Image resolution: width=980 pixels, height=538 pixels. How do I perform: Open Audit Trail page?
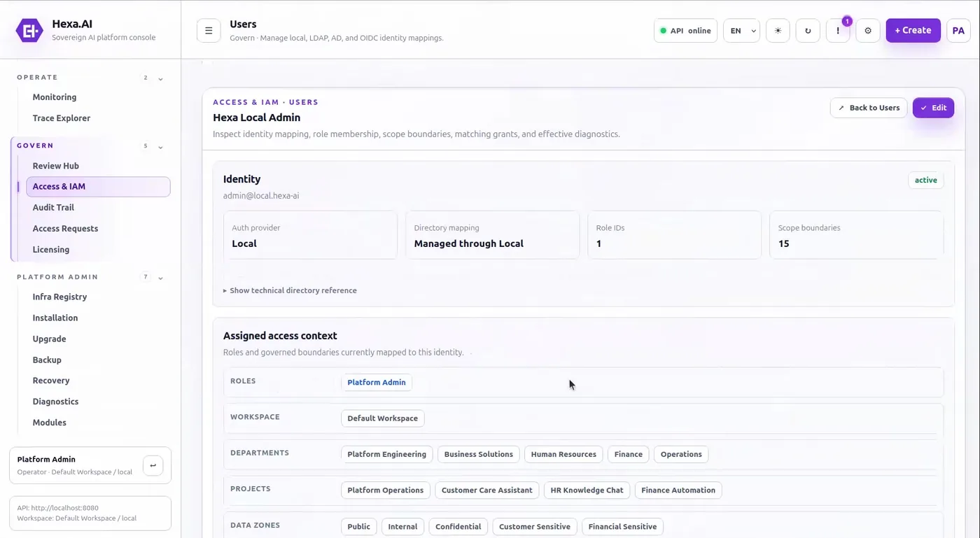click(53, 208)
